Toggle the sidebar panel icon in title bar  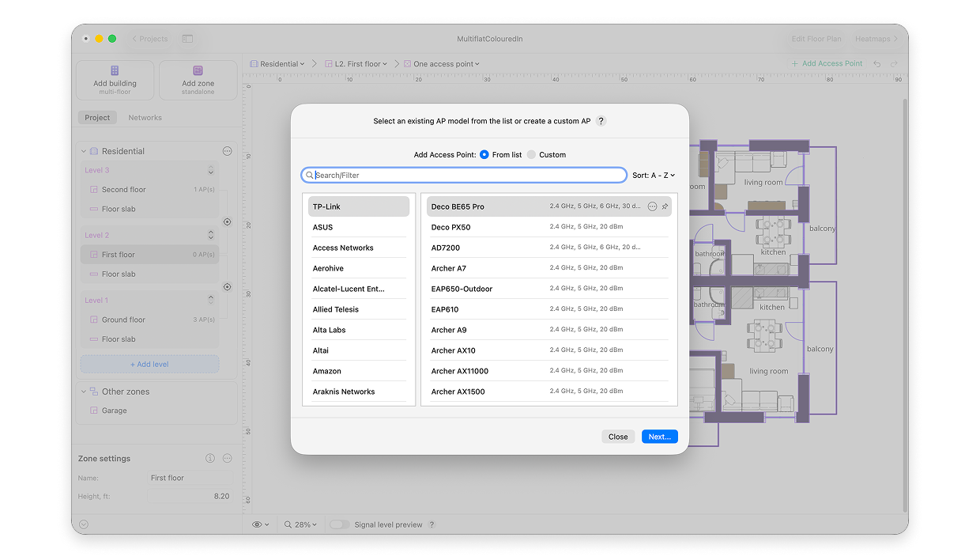pyautogui.click(x=187, y=39)
